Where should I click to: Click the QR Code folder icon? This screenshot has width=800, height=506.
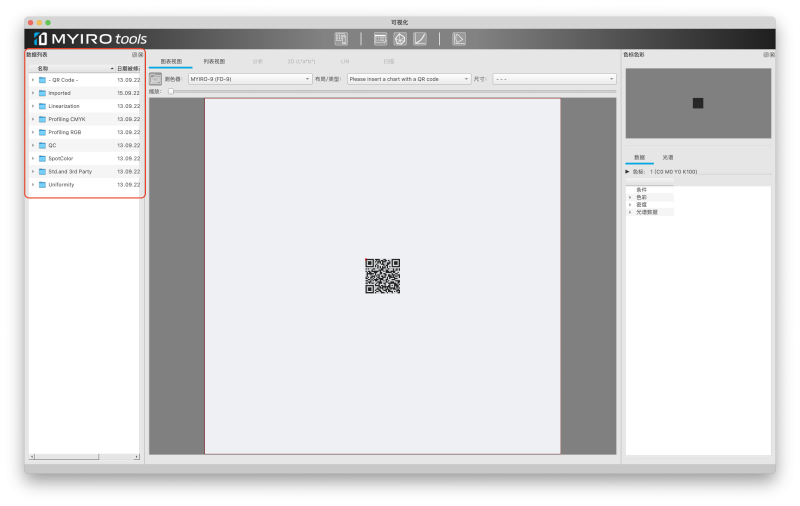(x=42, y=80)
